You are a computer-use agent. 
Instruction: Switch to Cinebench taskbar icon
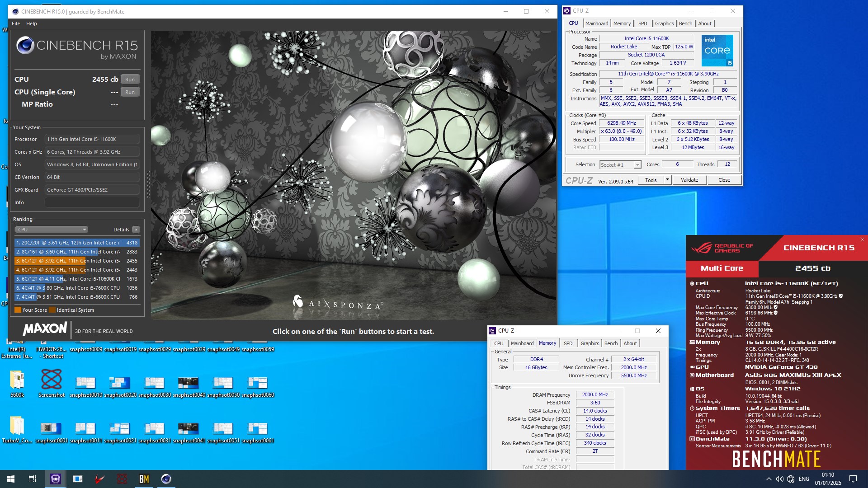click(166, 479)
